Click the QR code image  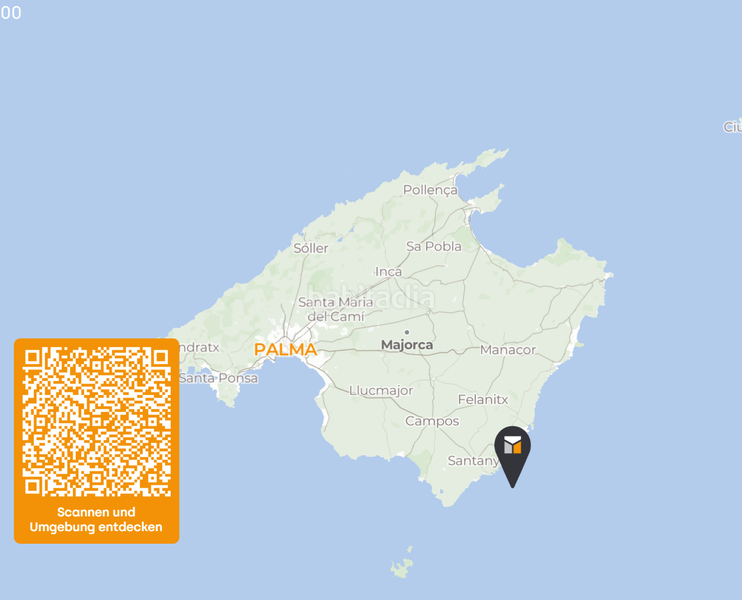(x=97, y=422)
